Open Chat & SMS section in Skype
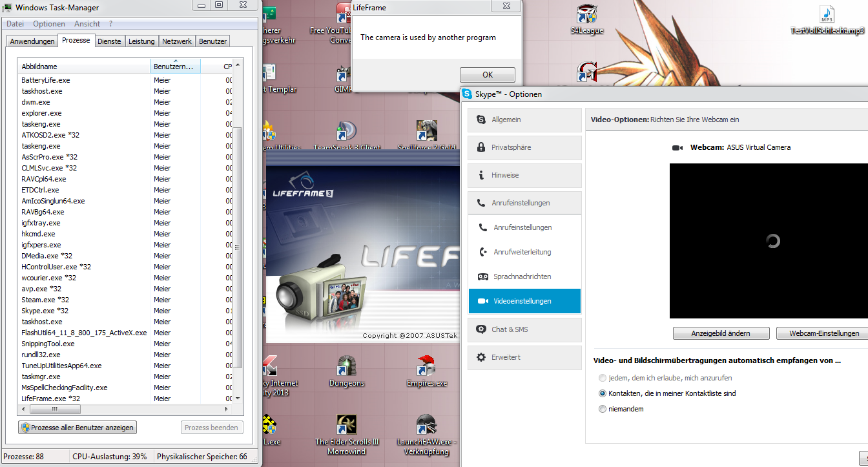Screen dimensions: 868x467 (x=524, y=329)
